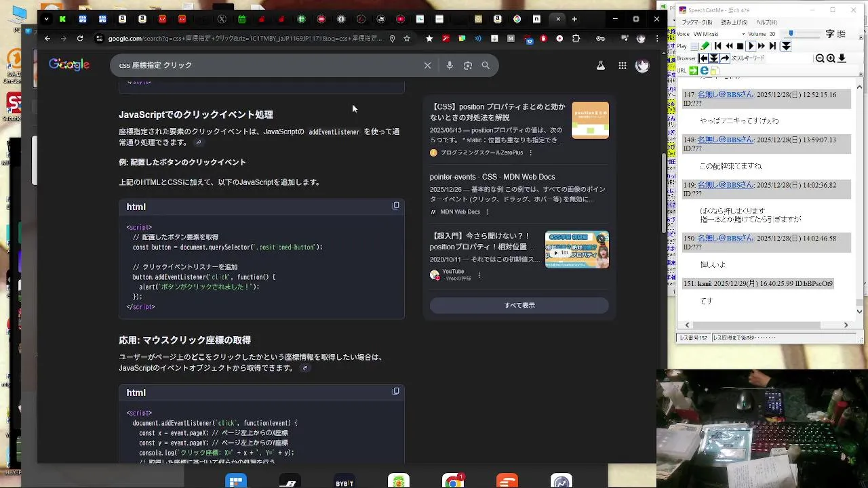Click download arrow icon in SpeechCastMe
The height and width of the screenshot is (488, 868).
point(842,59)
